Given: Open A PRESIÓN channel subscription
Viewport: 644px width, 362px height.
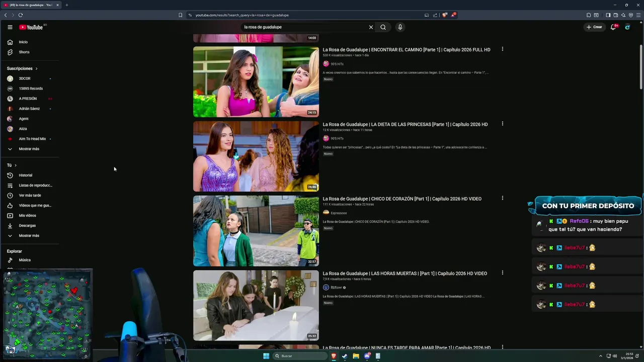Looking at the screenshot, I should click(30, 99).
